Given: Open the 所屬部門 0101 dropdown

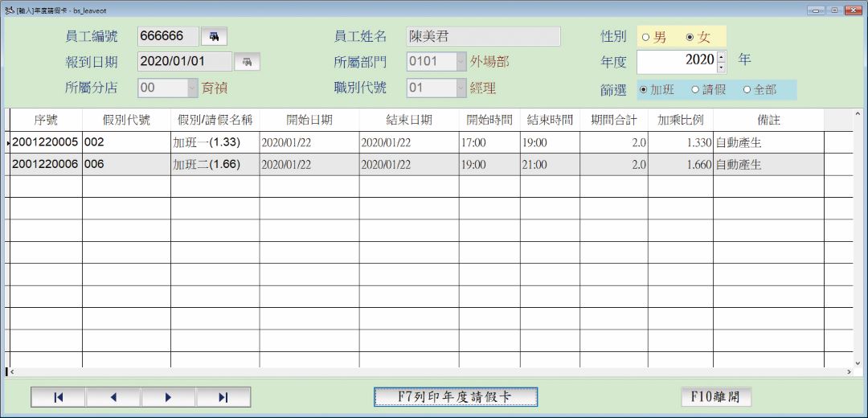Looking at the screenshot, I should [461, 61].
